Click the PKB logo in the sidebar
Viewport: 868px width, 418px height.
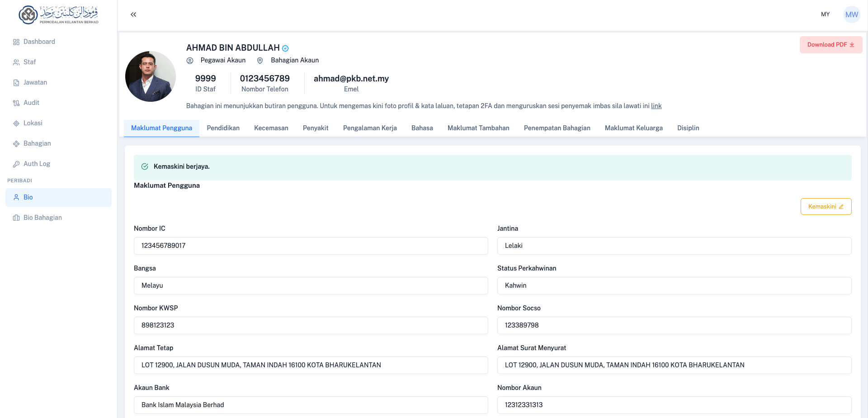coord(58,14)
